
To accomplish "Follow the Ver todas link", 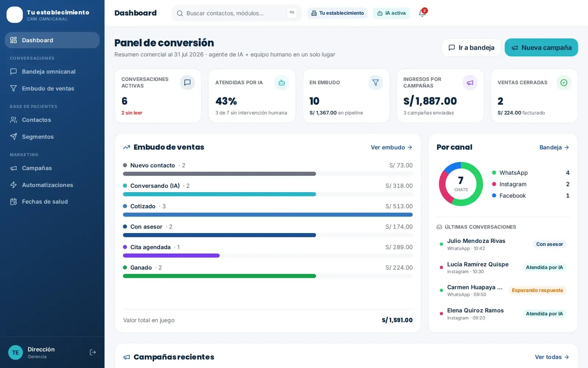I will tap(552, 357).
